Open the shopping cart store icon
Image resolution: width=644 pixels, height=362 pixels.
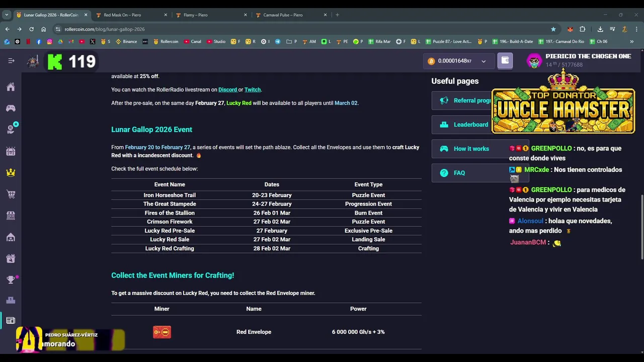pyautogui.click(x=11, y=194)
